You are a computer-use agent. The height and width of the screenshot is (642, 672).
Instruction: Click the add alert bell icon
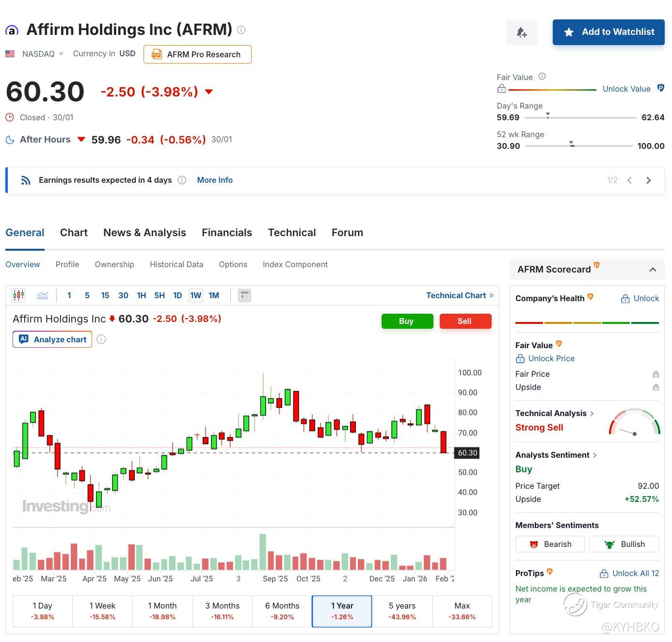[521, 32]
